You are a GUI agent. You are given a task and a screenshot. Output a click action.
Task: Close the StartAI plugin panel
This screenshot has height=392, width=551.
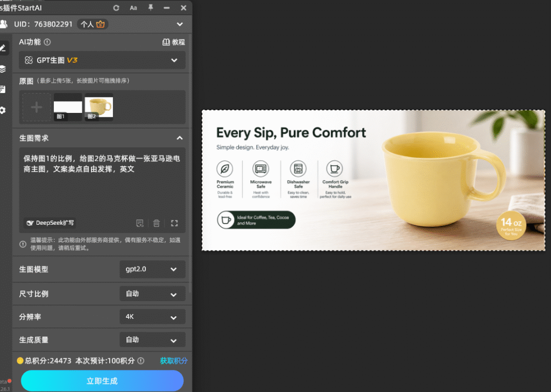183,8
